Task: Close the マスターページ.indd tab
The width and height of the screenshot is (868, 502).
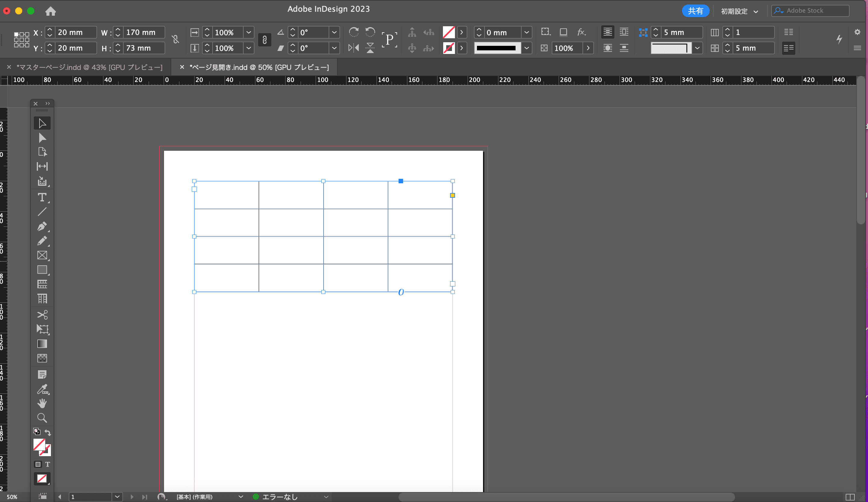Action: pos(9,67)
